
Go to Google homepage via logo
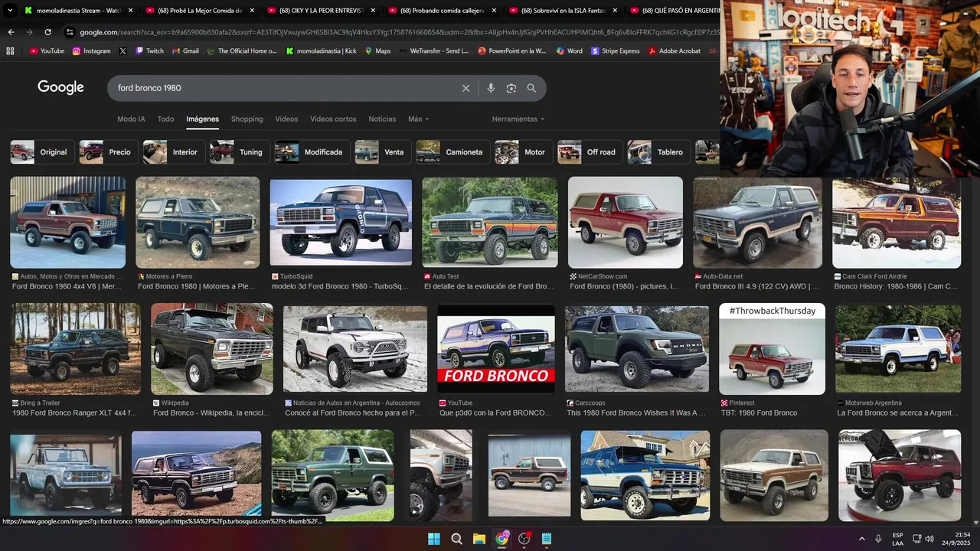(60, 87)
